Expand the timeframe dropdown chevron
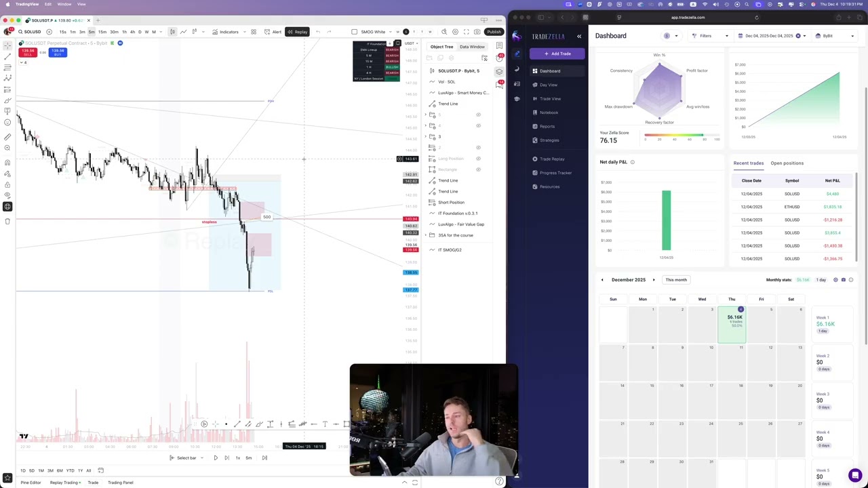 coord(161,32)
